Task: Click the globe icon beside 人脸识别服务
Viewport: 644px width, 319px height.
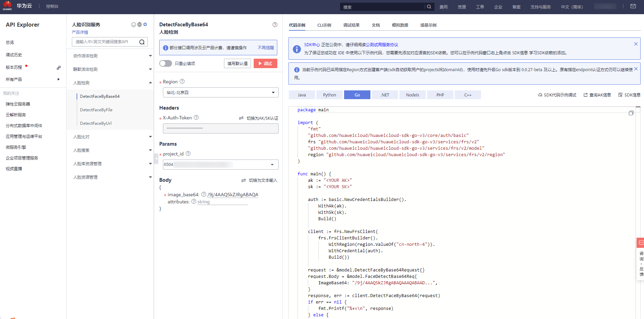Action: 139,25
